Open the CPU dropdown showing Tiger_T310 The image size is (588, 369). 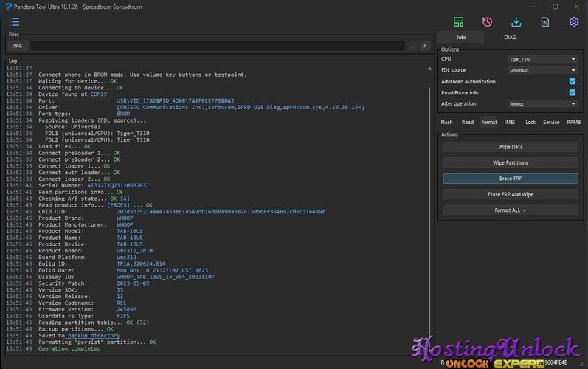(542, 59)
